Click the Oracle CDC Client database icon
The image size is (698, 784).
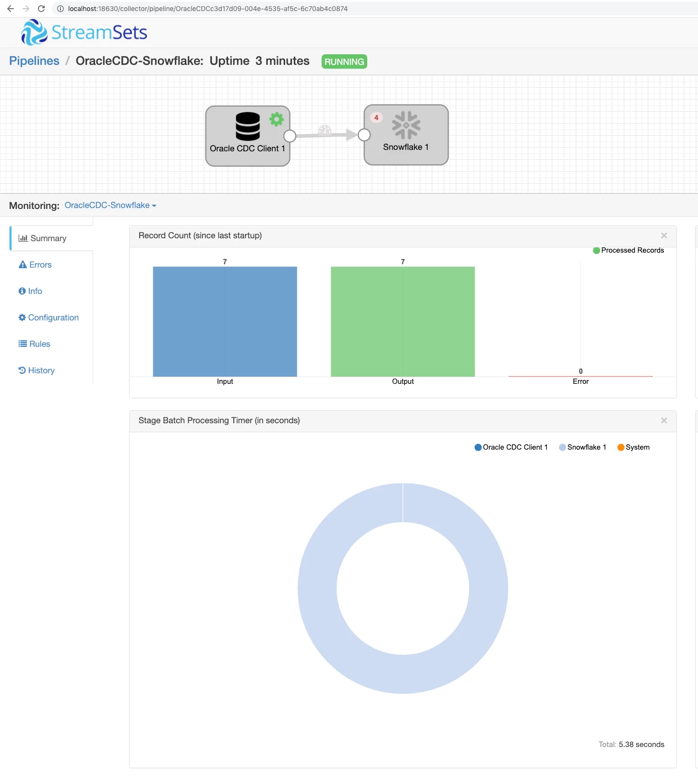pyautogui.click(x=248, y=126)
